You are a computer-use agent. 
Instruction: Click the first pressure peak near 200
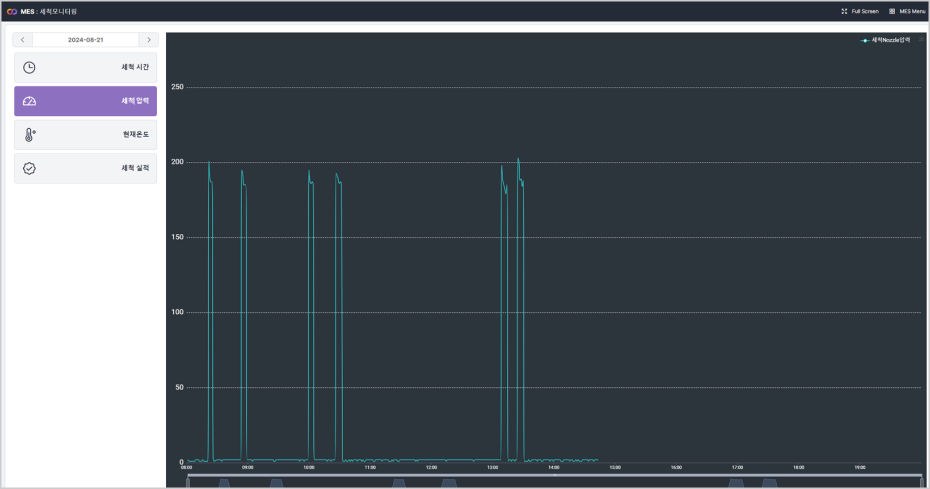click(x=209, y=162)
